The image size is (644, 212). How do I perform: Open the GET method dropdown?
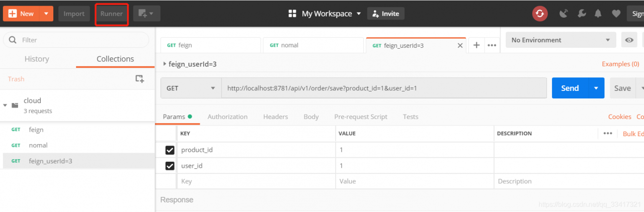click(x=191, y=88)
